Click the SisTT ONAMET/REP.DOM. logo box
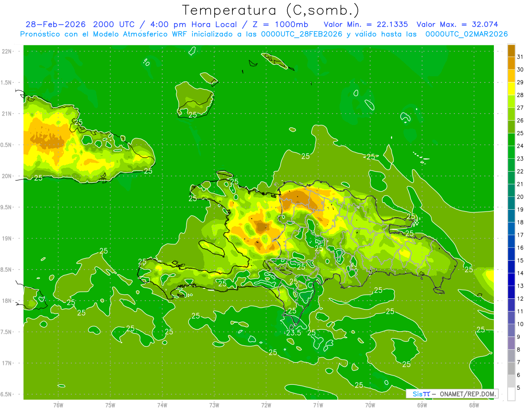This screenshot has width=532, height=411. (x=452, y=394)
